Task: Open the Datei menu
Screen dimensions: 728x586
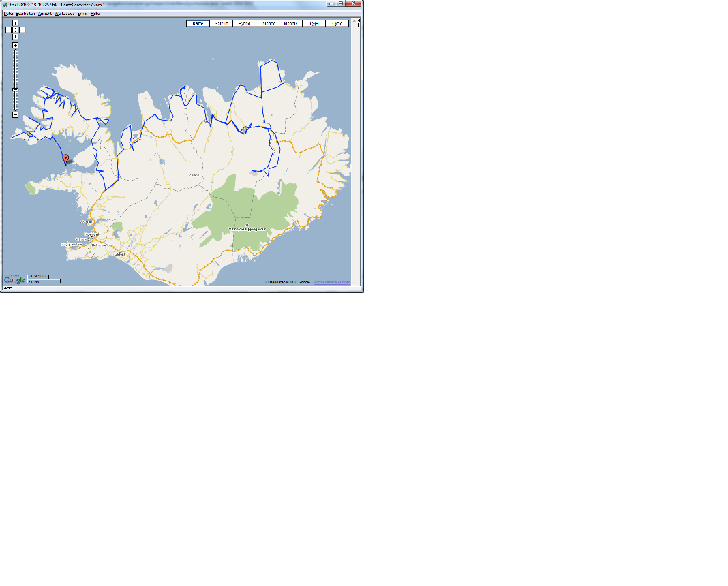Action: pyautogui.click(x=8, y=14)
